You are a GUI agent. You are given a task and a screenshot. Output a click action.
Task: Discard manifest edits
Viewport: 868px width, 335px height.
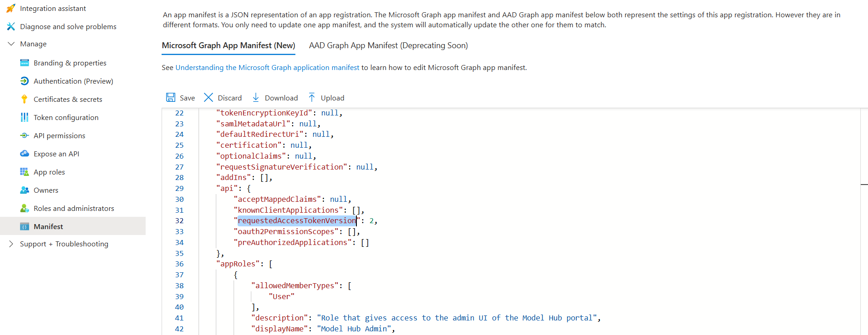pos(223,98)
